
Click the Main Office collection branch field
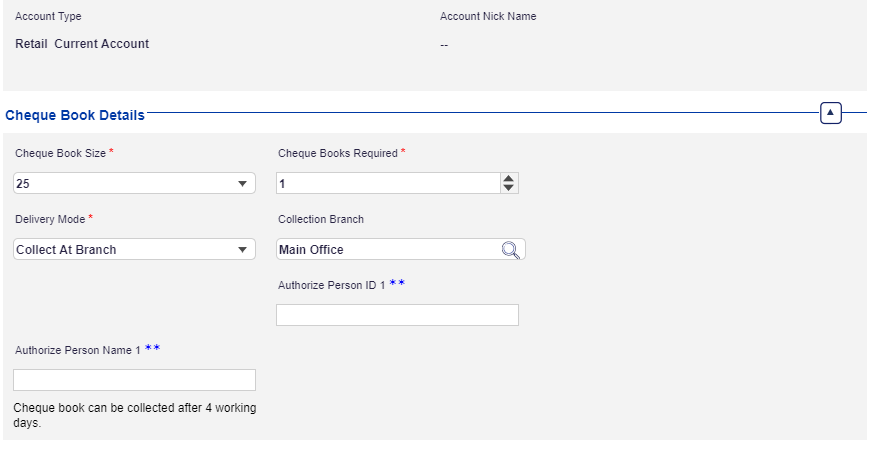tap(387, 250)
